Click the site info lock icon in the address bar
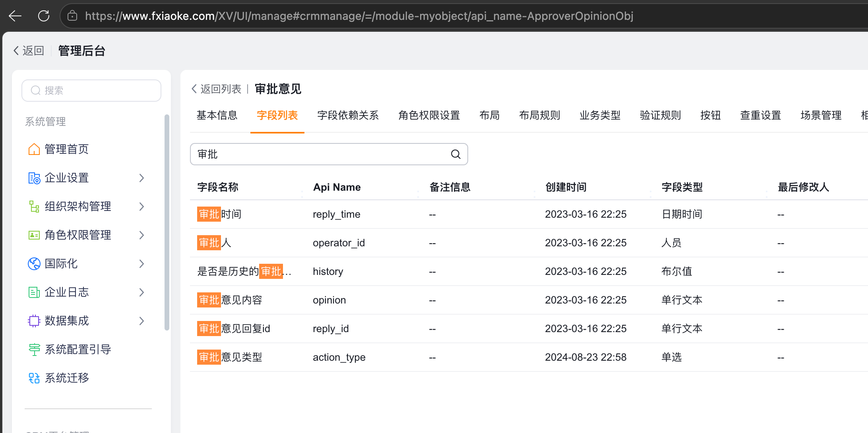Image resolution: width=868 pixels, height=433 pixels. pos(72,16)
